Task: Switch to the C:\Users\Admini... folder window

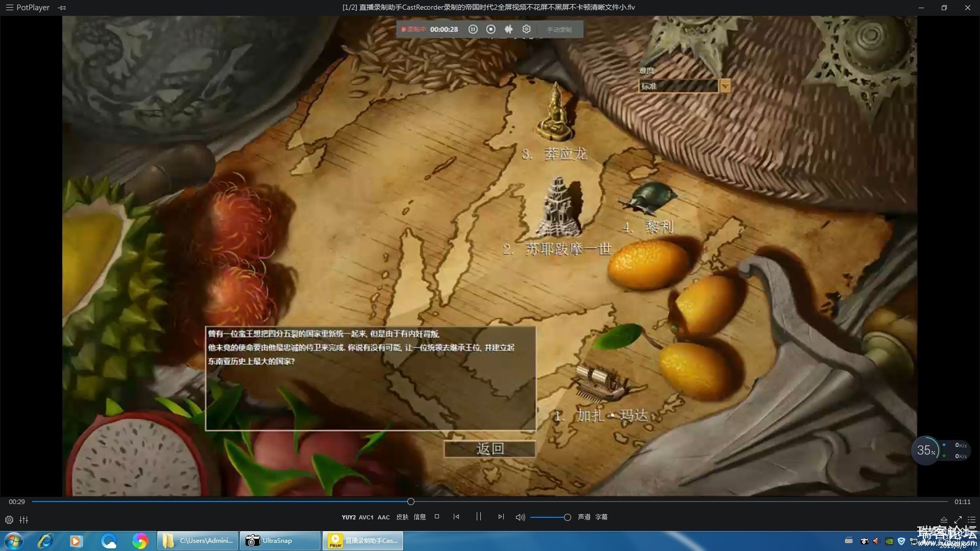Action: pos(197,541)
